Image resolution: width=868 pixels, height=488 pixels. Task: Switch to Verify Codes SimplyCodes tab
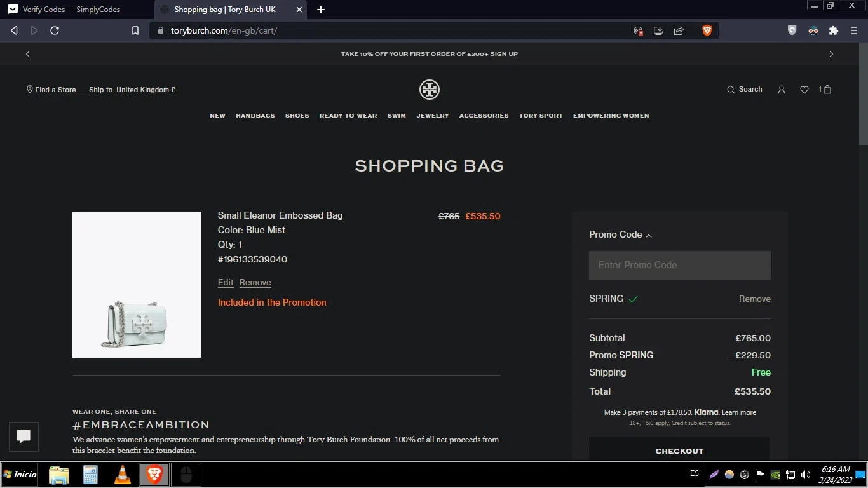coord(76,10)
